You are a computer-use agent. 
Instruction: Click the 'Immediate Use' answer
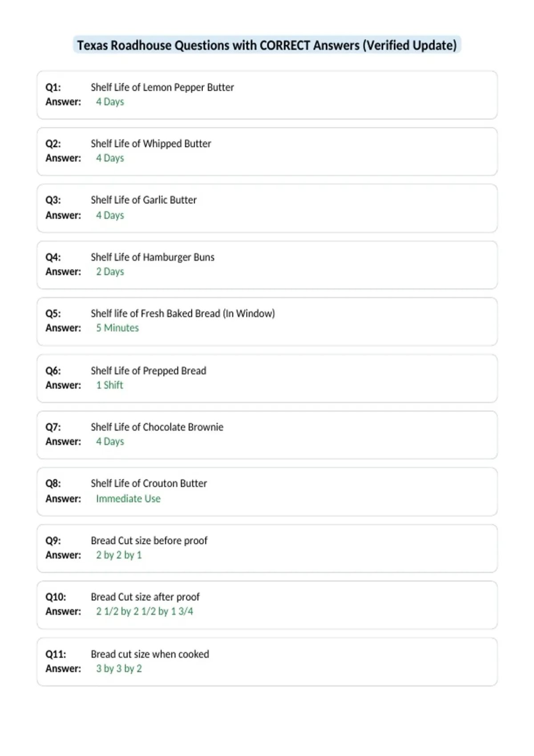pyautogui.click(x=128, y=499)
